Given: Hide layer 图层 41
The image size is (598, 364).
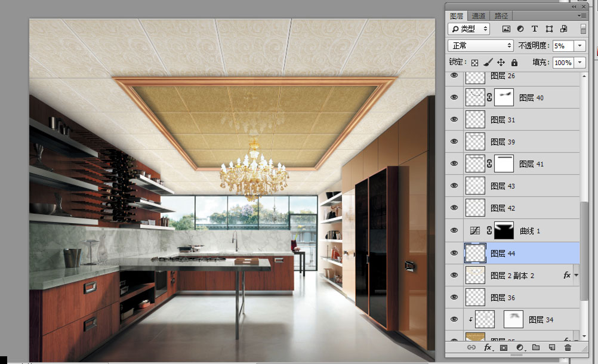Looking at the screenshot, I should (454, 164).
